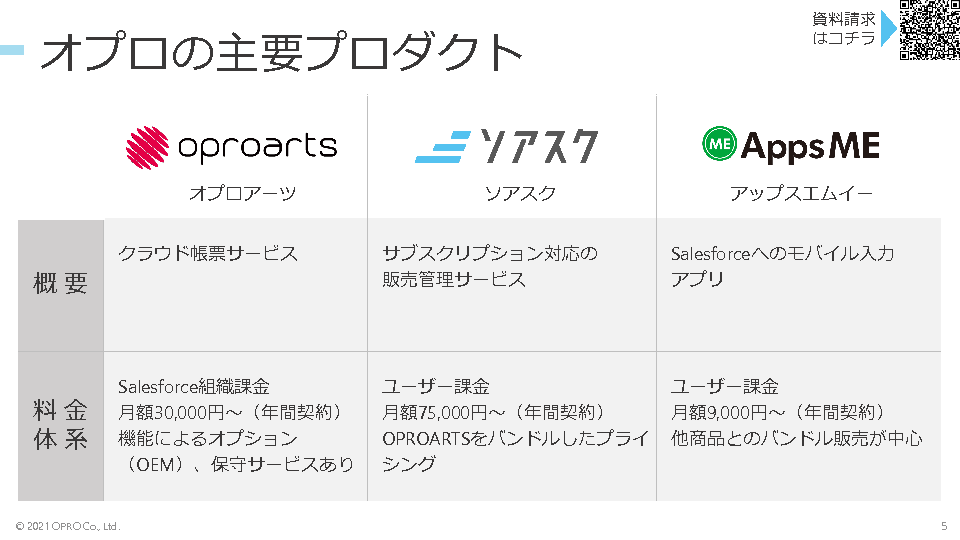Click the blue arrow beside 資料請求
This screenshot has width=960, height=540.
[x=887, y=29]
